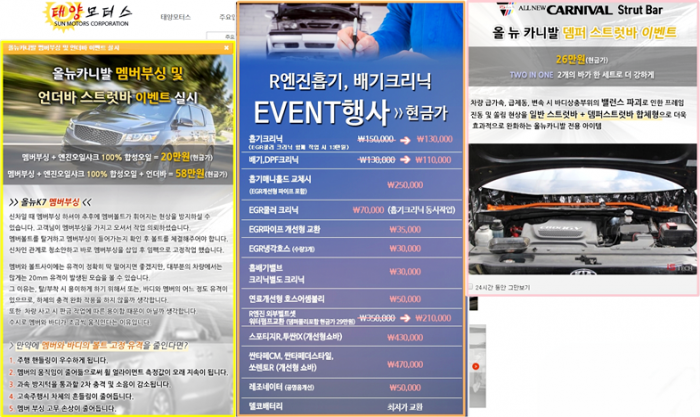Check the 24시간 동안 그만보기 checkbox
The image size is (700, 417).
(x=471, y=287)
